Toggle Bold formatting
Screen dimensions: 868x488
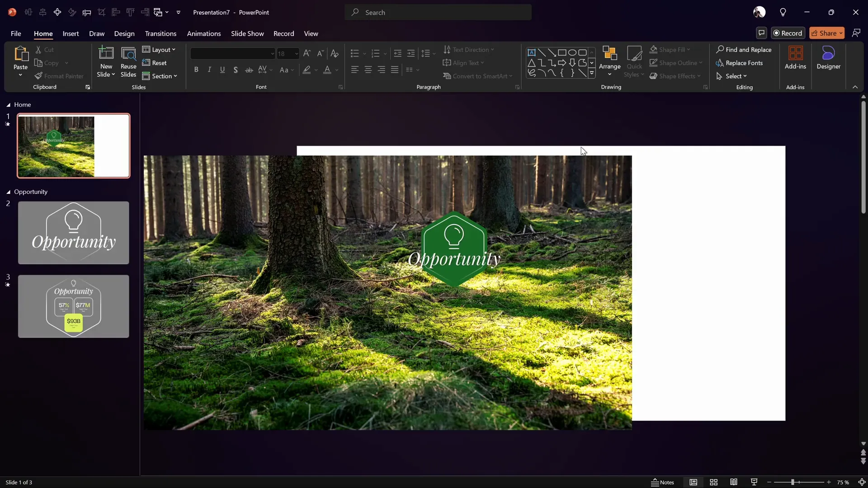(x=196, y=70)
